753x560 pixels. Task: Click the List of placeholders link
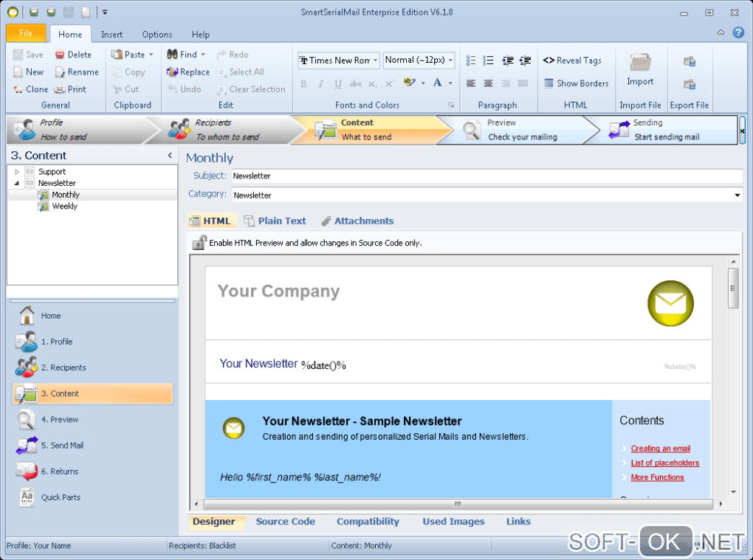coord(664,463)
